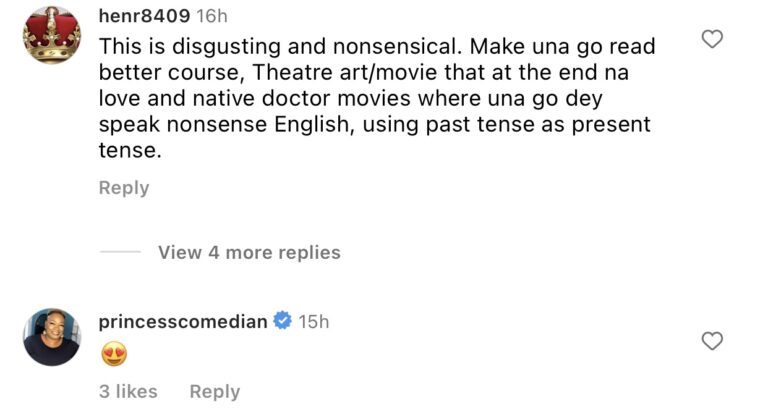Reply to princesscomedian's comment
The image size is (768, 412).
click(215, 392)
